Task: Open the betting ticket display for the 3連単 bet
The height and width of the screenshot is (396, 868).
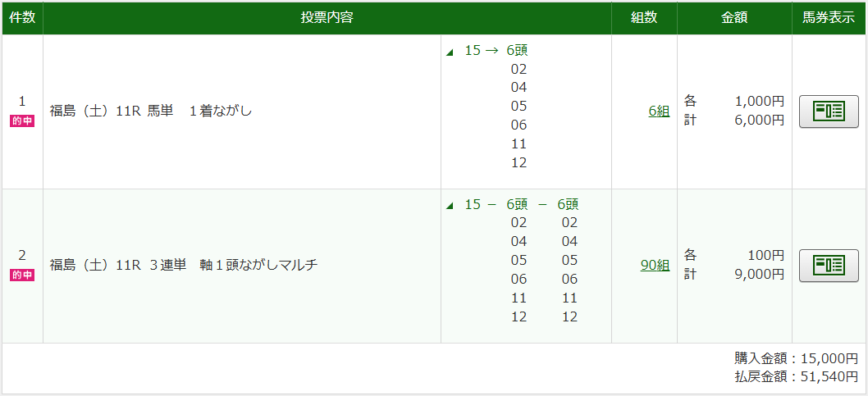Action: tap(829, 266)
